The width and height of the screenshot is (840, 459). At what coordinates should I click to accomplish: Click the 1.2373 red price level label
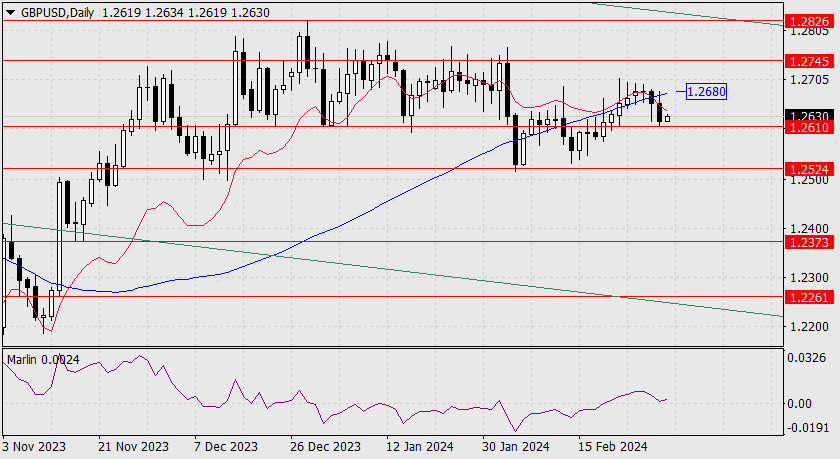pos(809,243)
